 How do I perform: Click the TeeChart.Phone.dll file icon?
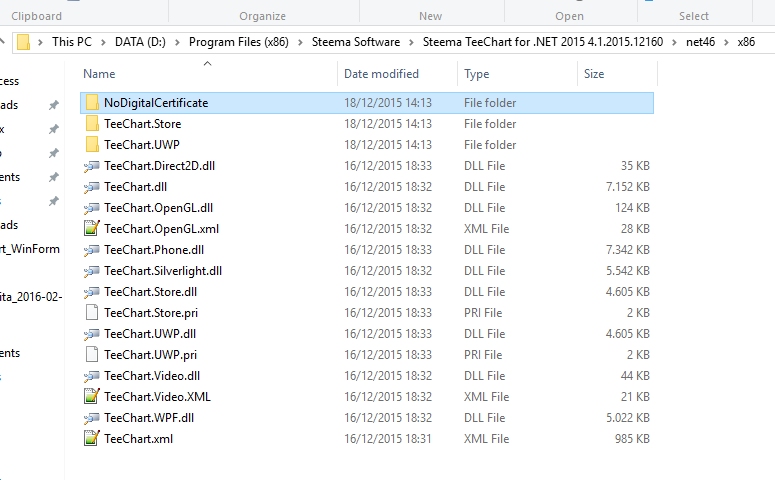pyautogui.click(x=91, y=250)
